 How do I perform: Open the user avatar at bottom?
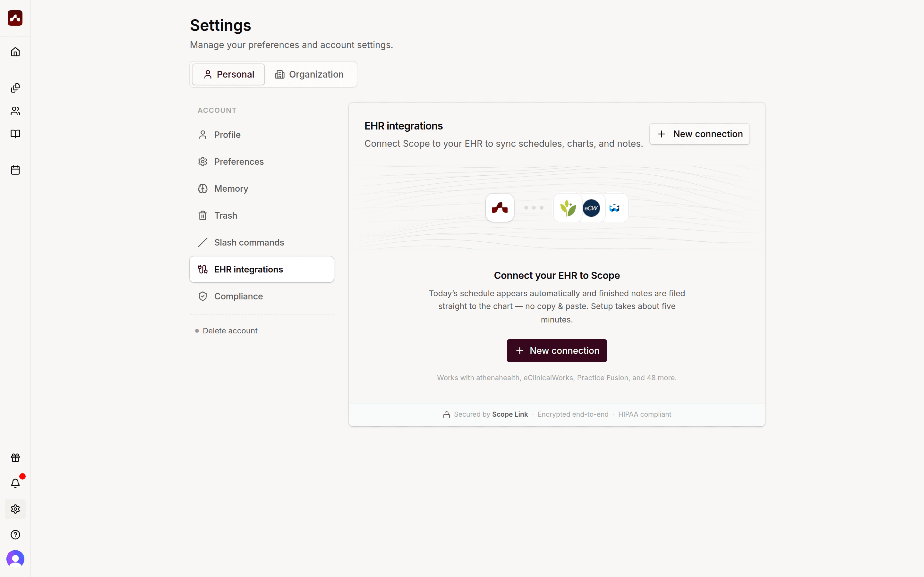(x=15, y=559)
